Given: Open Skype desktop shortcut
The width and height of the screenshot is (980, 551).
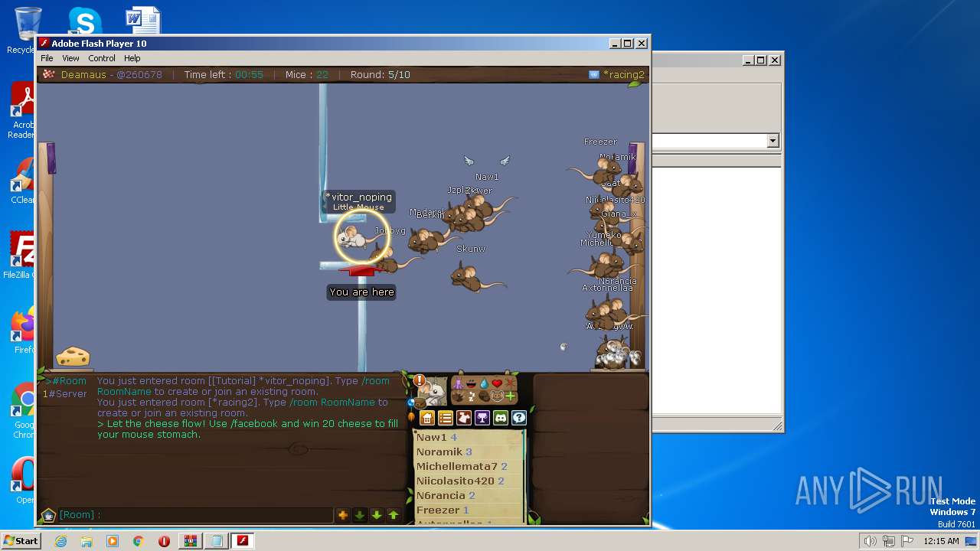Looking at the screenshot, I should (x=84, y=21).
